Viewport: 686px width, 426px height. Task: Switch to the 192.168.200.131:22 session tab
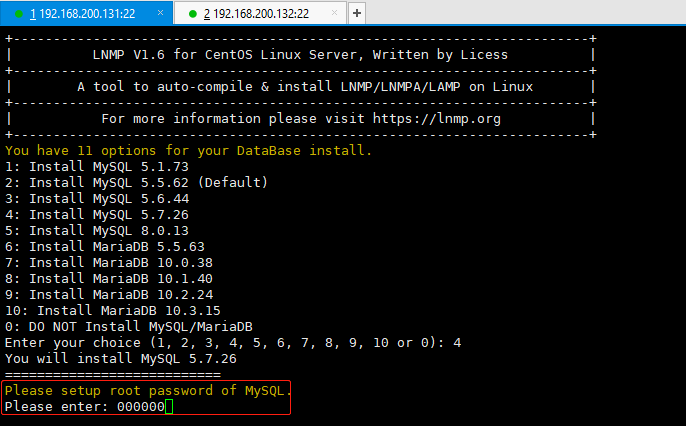coord(86,14)
